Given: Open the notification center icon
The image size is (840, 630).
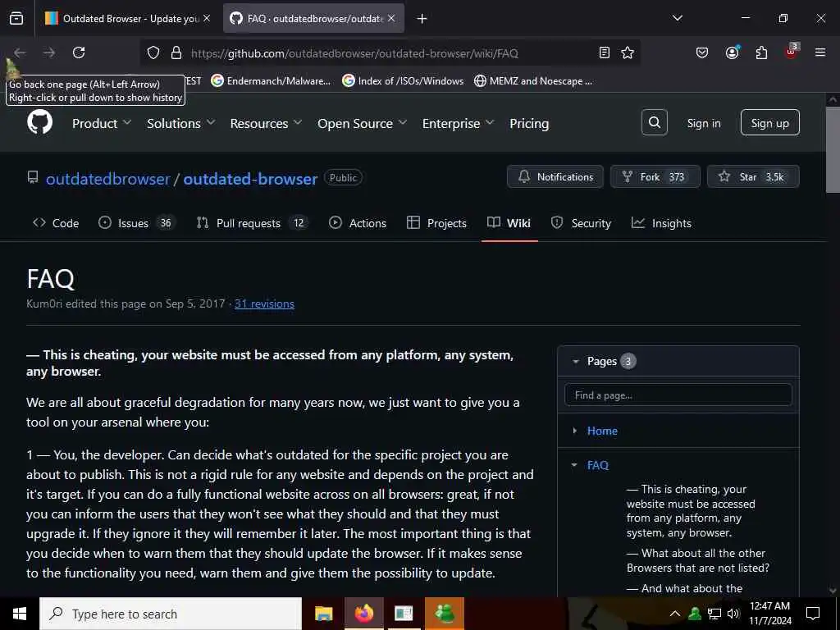Looking at the screenshot, I should click(x=813, y=614).
